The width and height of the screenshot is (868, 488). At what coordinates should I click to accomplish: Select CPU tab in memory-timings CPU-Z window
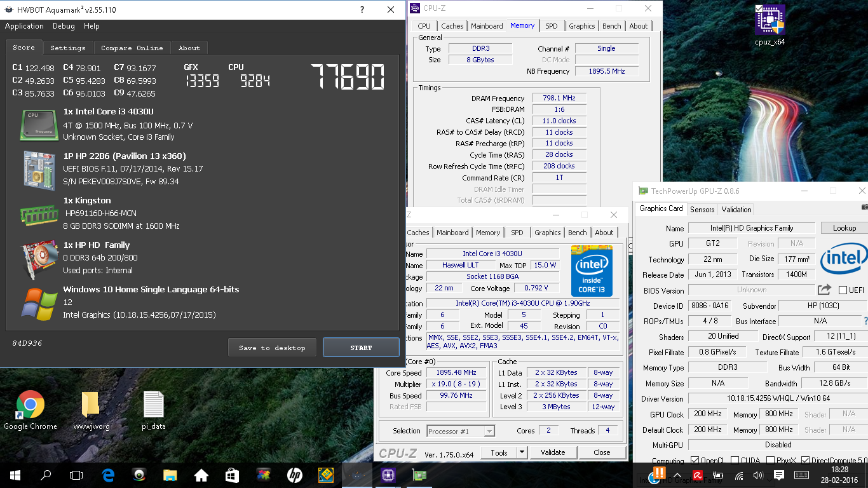pyautogui.click(x=424, y=26)
